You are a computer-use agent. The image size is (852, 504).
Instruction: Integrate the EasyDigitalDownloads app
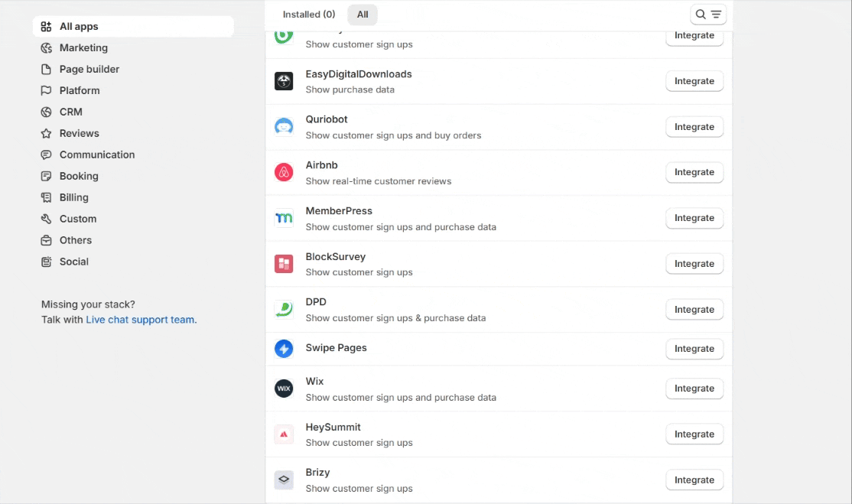click(x=694, y=81)
